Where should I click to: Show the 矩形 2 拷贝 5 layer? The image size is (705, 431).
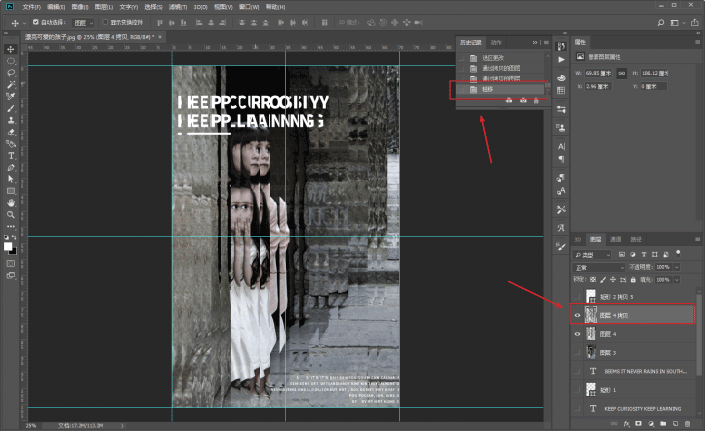click(577, 296)
